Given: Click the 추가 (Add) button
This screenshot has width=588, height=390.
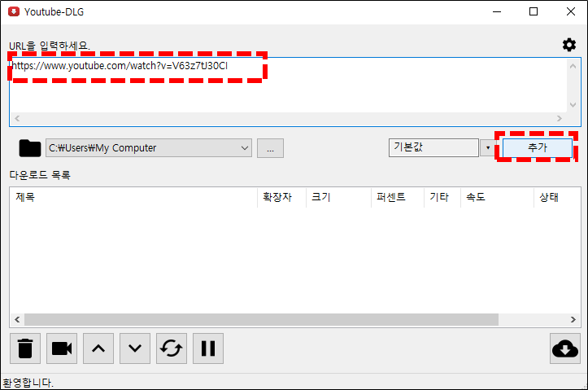Looking at the screenshot, I should (537, 147).
